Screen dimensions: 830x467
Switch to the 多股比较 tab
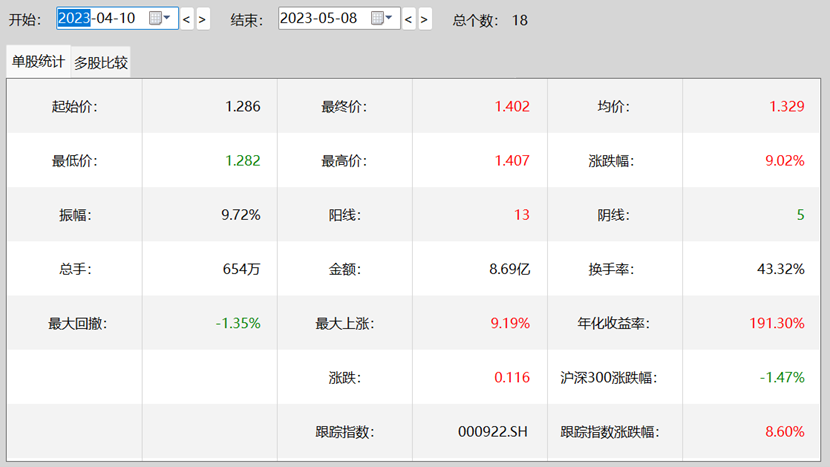coord(101,63)
